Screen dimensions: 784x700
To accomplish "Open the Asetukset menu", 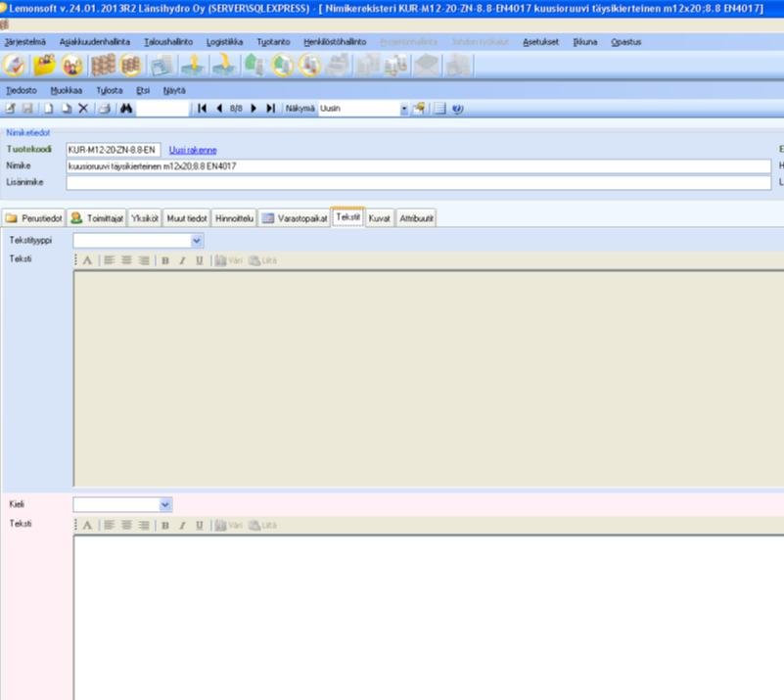I will pos(540,42).
